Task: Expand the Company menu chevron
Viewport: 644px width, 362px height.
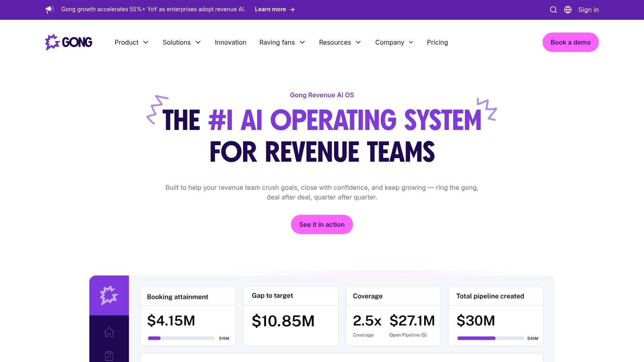Action: (x=411, y=42)
